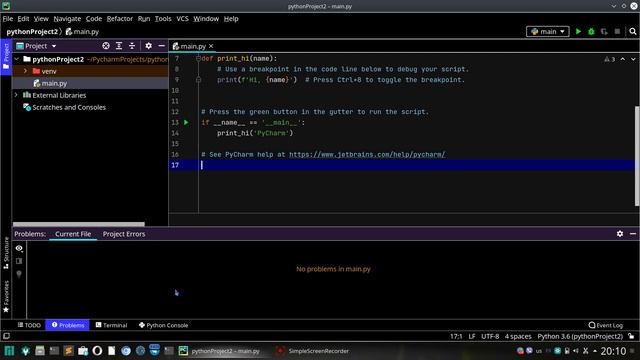Open Search Everywhere magnifier icon
Viewport: 640px width, 360px height.
click(633, 31)
